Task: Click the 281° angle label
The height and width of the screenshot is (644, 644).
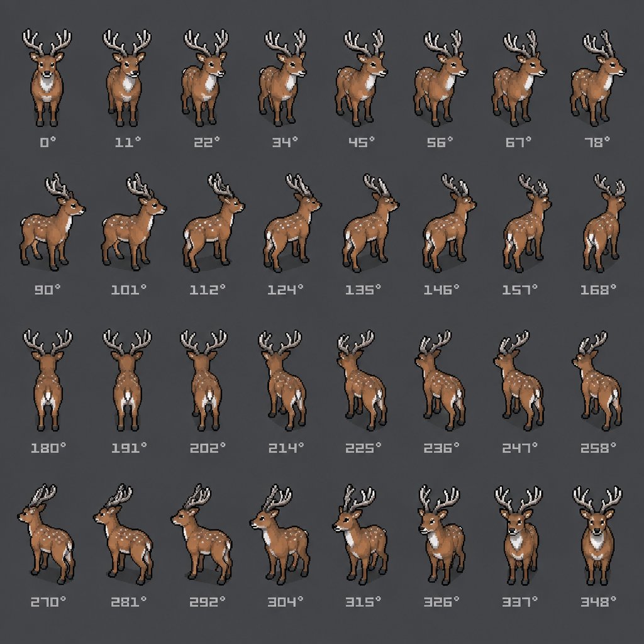Action: point(129,602)
